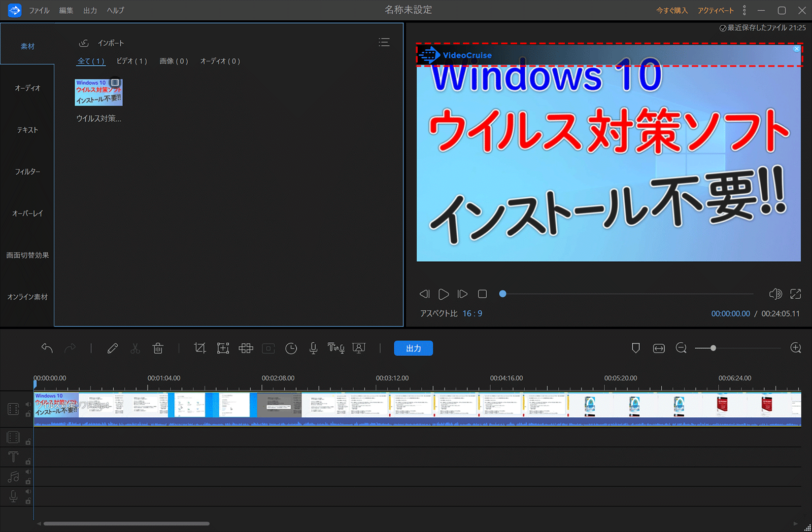Open the ファイル menu
812x532 pixels.
39,10
